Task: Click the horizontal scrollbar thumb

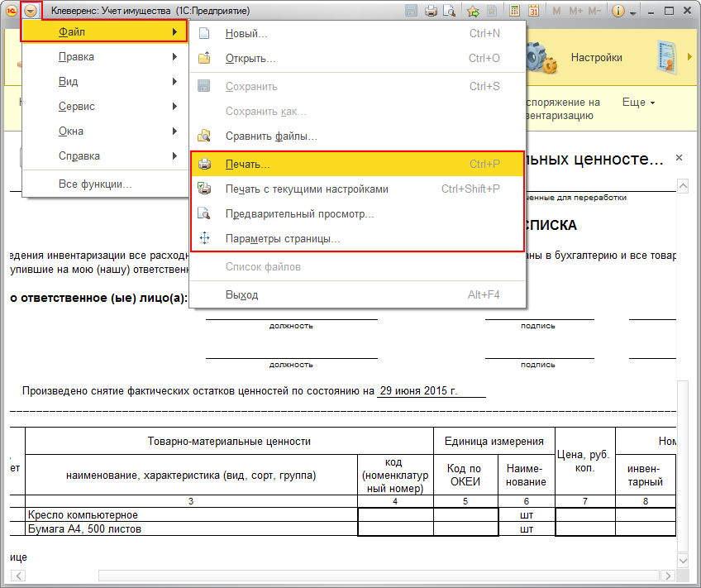Action: pyautogui.click(x=379, y=576)
